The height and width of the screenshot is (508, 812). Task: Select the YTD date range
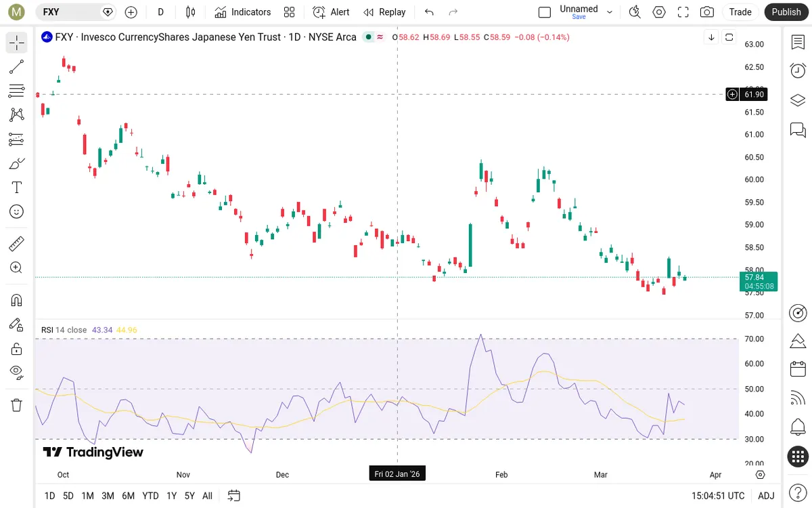coord(151,496)
